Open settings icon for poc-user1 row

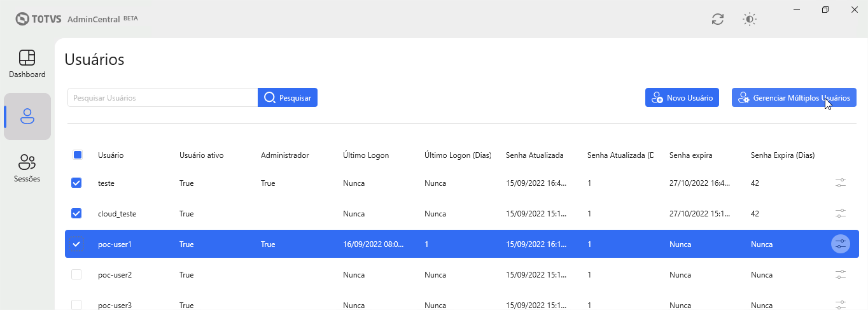click(x=841, y=244)
